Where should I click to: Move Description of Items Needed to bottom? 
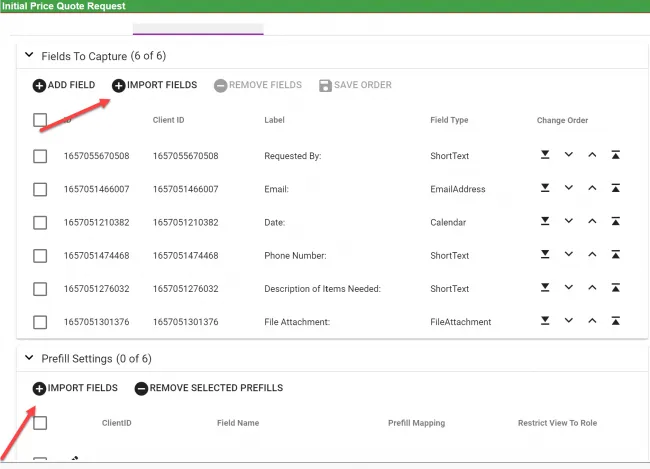pyautogui.click(x=545, y=289)
